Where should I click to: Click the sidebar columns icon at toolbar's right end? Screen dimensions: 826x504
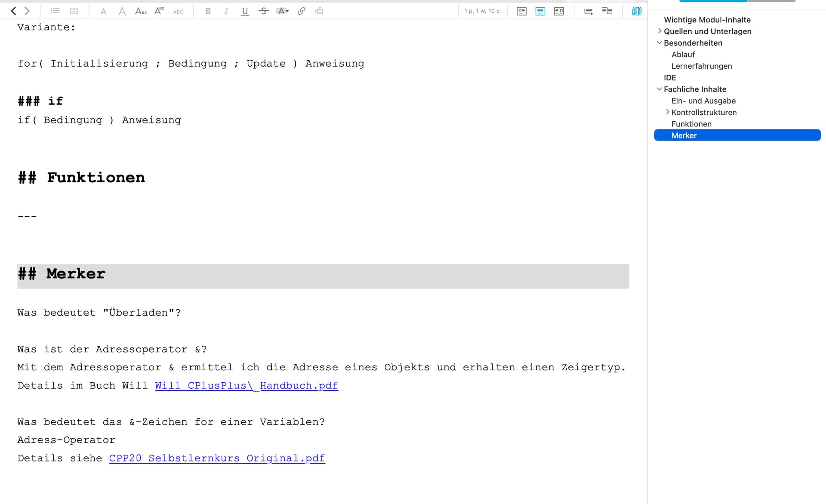coord(637,11)
